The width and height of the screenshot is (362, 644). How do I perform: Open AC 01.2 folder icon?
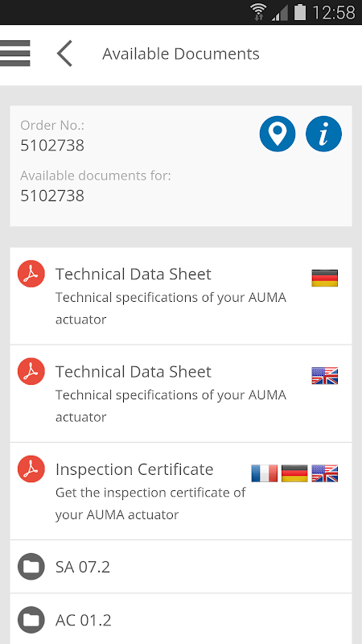[31, 620]
